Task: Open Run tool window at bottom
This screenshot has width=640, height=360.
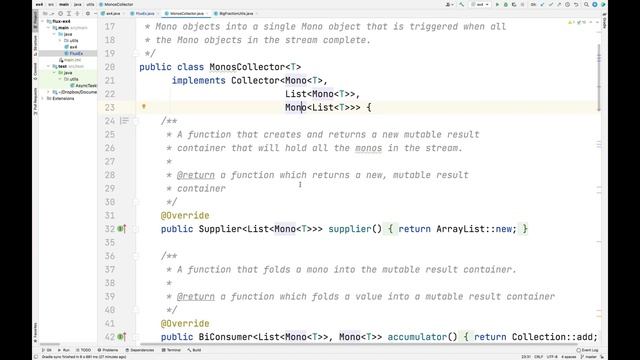Action: coord(64,350)
